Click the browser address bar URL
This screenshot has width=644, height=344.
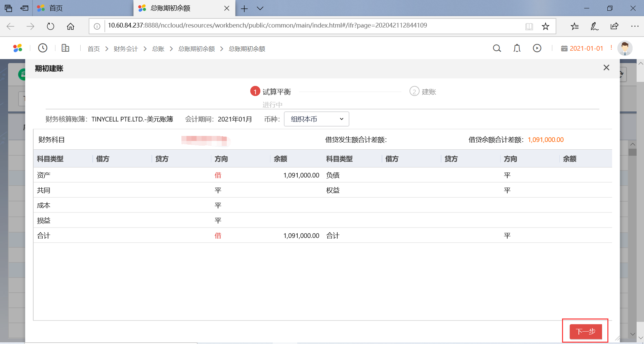pos(267,26)
